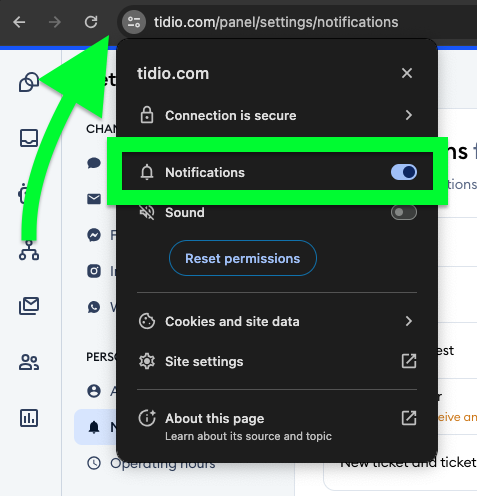Click the info icon beside About this page

click(x=147, y=418)
